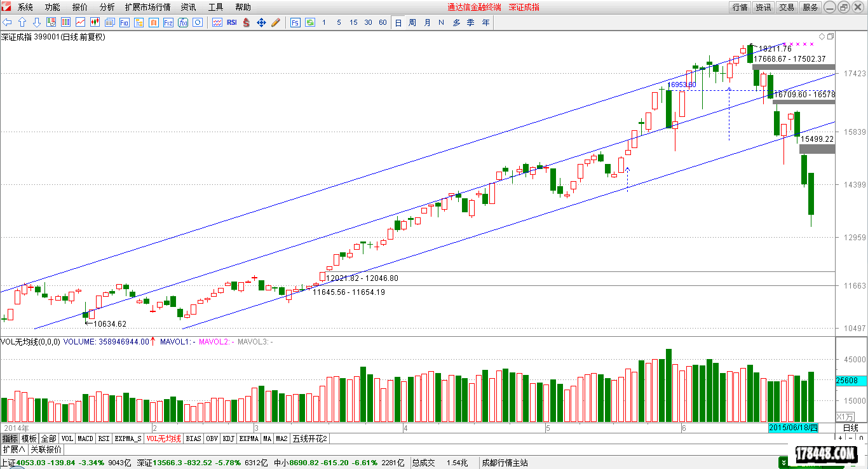Switch to the OBV indicator tab
Screen dimensions: 868x469
pyautogui.click(x=212, y=438)
